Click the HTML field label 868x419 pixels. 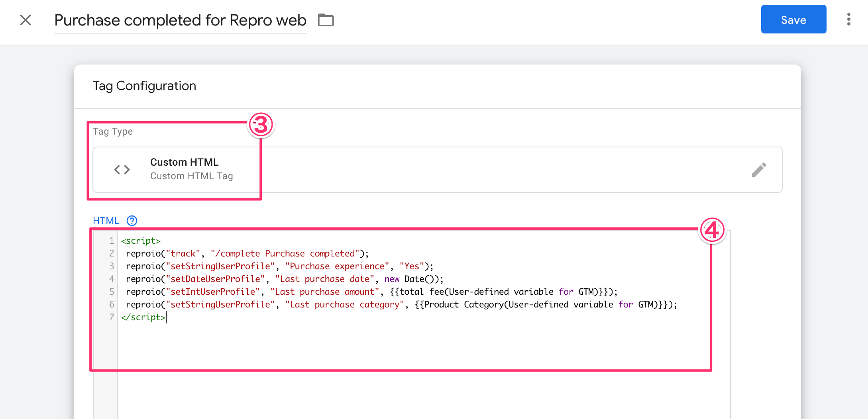[106, 221]
